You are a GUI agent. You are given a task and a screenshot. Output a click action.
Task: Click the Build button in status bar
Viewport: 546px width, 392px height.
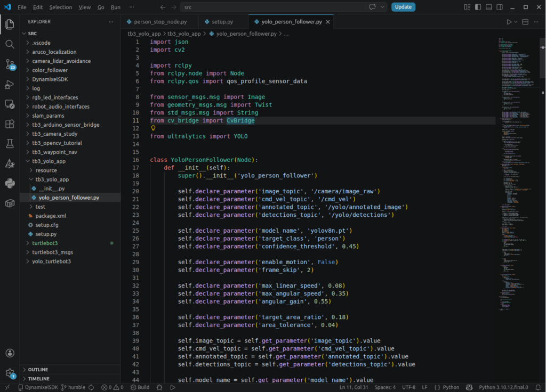click(140, 387)
